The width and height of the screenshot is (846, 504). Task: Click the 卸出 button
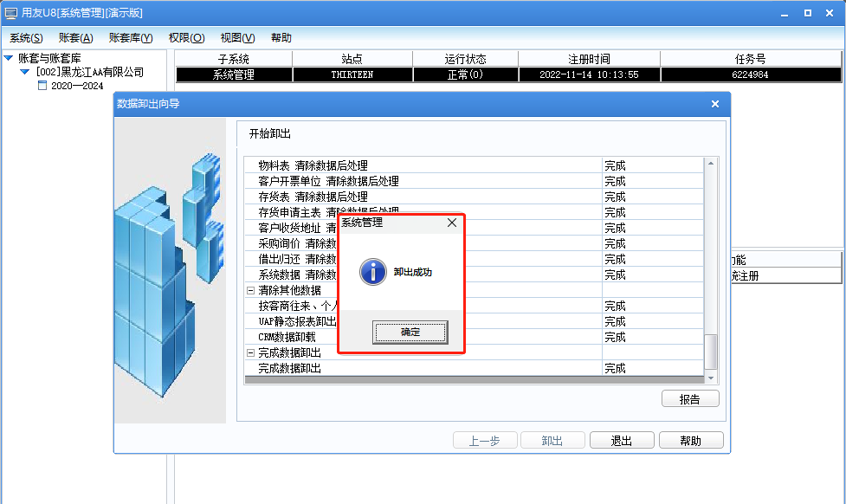pos(552,440)
